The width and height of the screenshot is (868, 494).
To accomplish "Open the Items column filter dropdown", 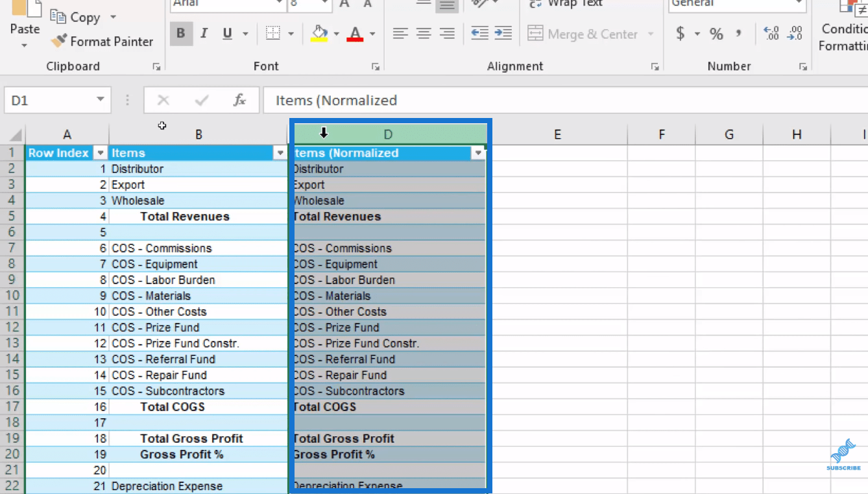I will point(280,153).
